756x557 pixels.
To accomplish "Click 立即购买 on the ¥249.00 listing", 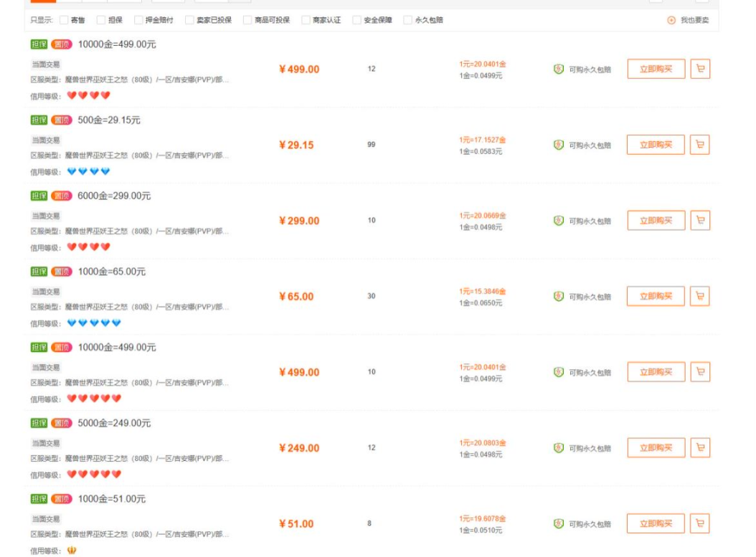I will click(655, 447).
